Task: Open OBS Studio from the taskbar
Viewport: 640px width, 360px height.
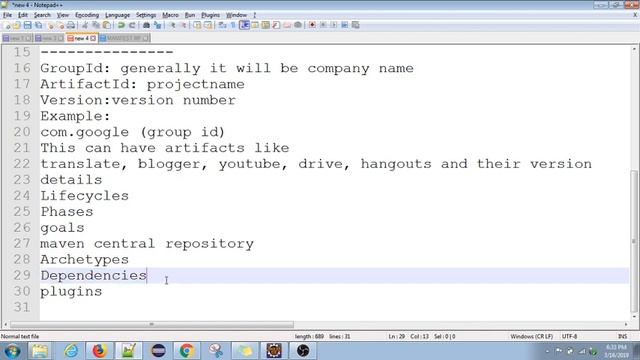Action: coord(303,351)
